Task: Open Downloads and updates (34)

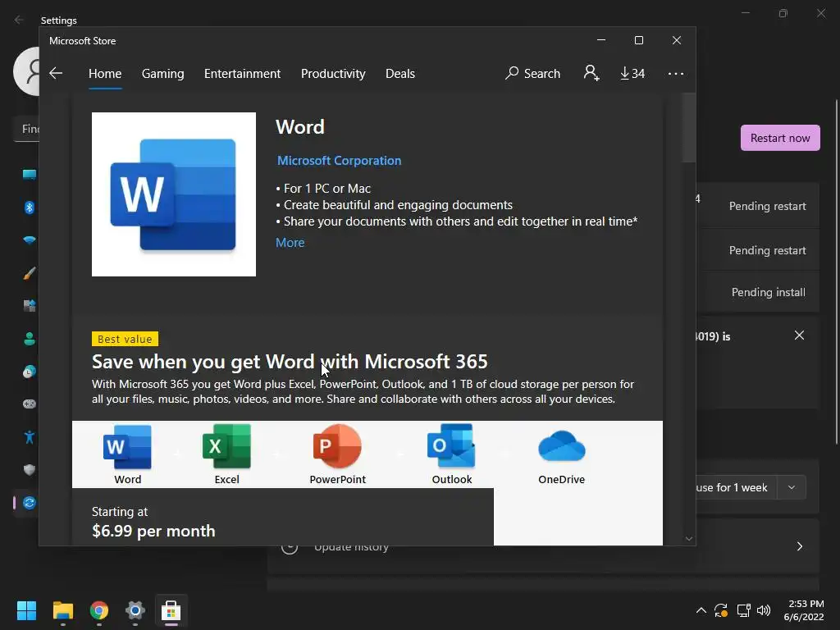Action: click(632, 73)
